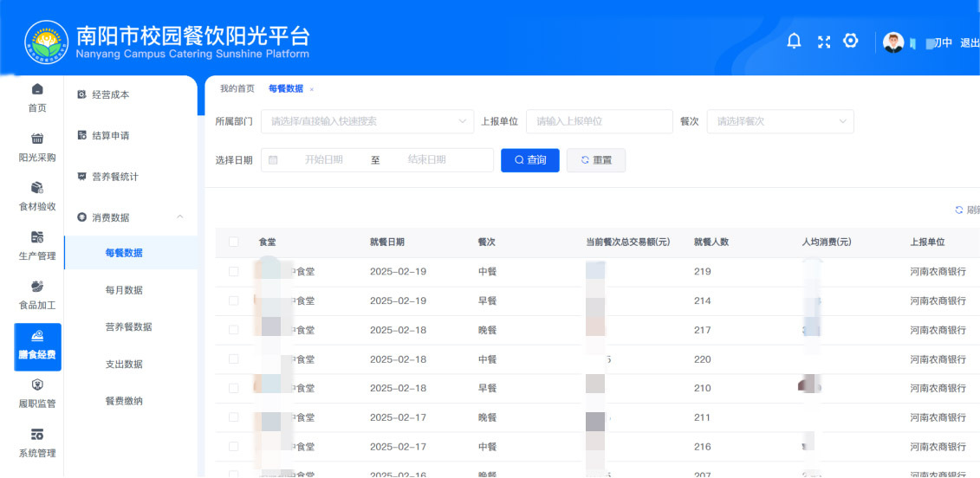Click the 查询 search button
Viewport: 980px width, 478px height.
point(529,160)
